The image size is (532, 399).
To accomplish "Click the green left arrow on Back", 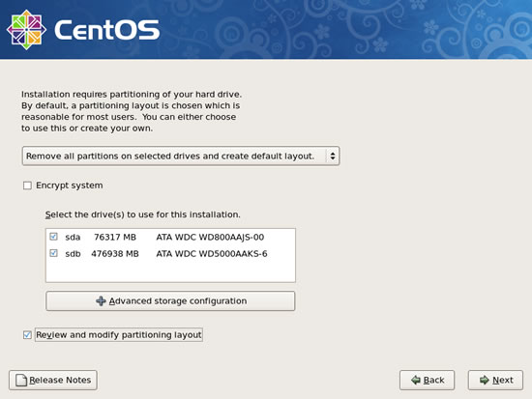I will [x=416, y=380].
